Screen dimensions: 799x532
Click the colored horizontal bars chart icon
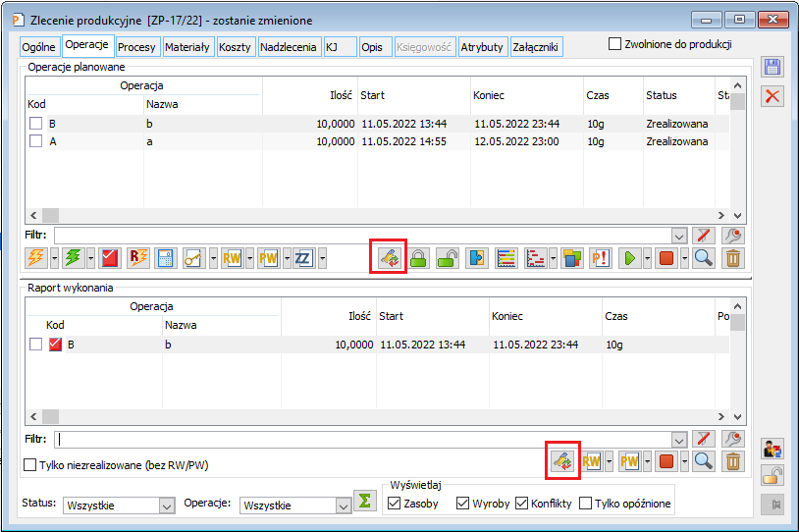506,258
